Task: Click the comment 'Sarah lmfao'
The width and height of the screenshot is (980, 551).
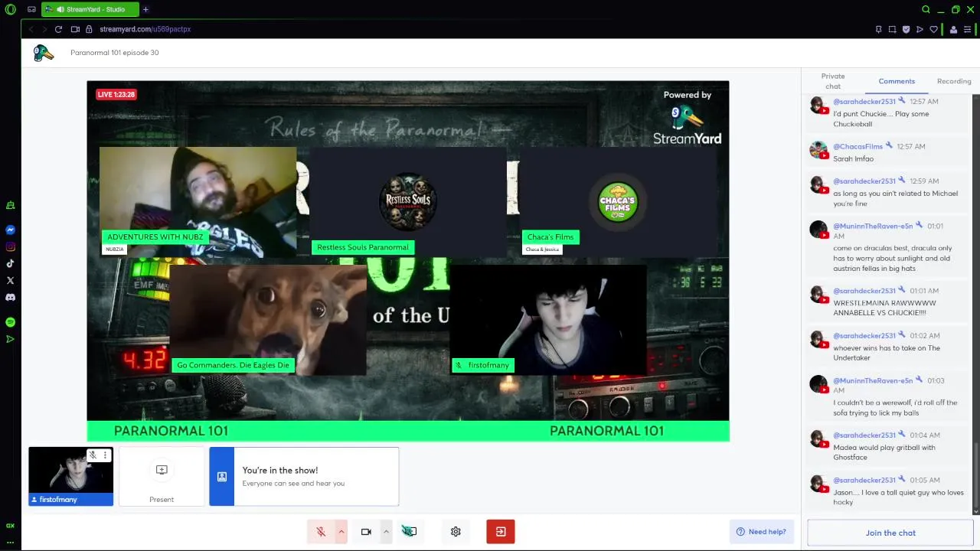Action: click(x=853, y=158)
